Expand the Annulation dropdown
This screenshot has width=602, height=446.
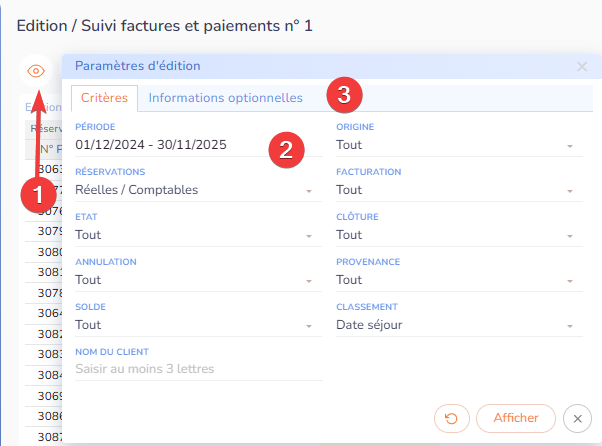[x=195, y=280]
